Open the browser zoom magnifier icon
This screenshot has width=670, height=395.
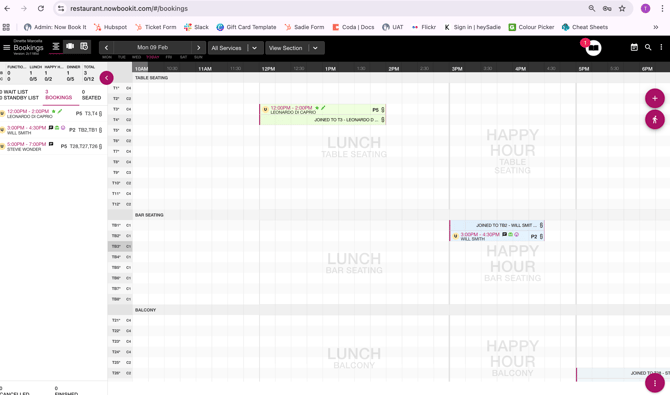coord(592,9)
